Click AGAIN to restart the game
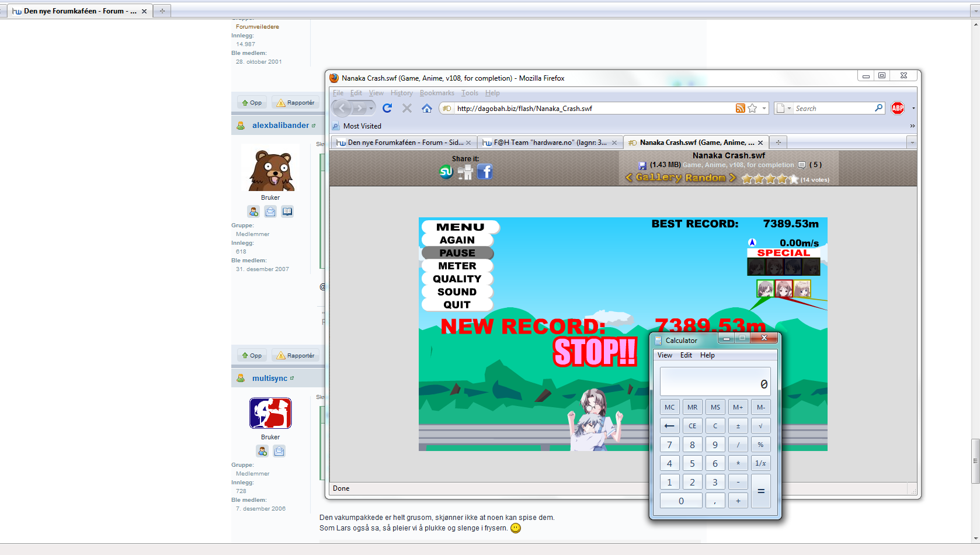The image size is (980, 555). click(457, 240)
